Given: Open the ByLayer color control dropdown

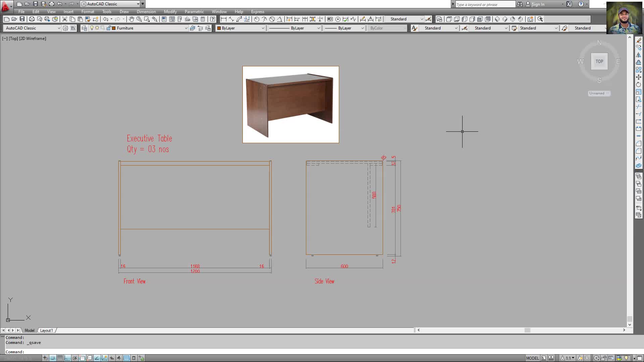Looking at the screenshot, I should point(263,28).
